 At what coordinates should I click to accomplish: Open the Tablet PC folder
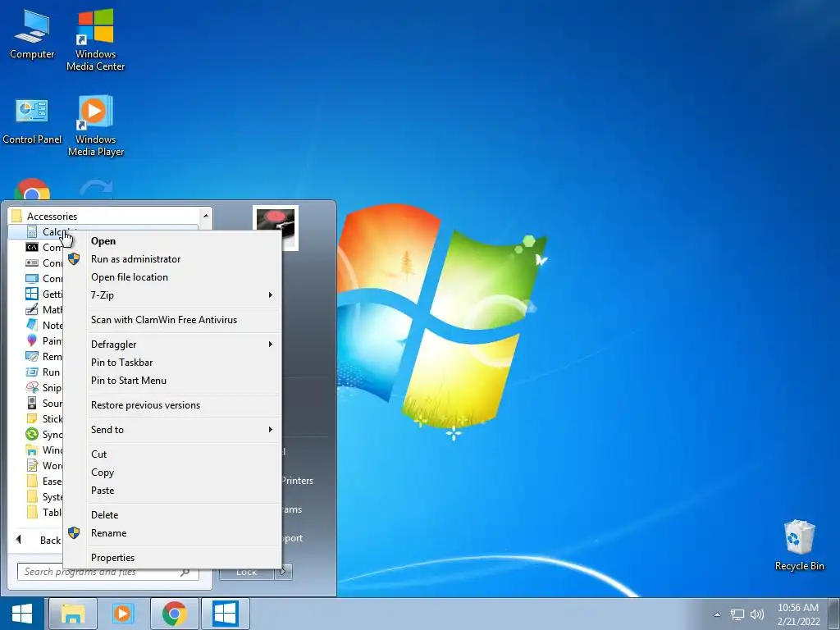click(44, 512)
